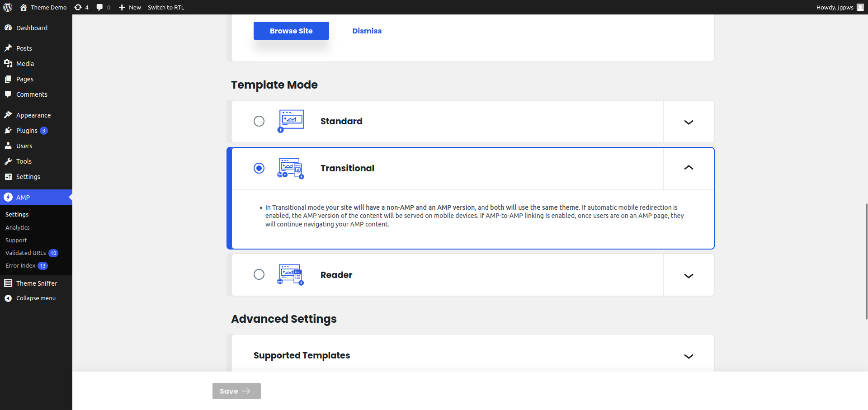Click Collapse menu label
The width and height of the screenshot is (868, 410).
point(36,298)
